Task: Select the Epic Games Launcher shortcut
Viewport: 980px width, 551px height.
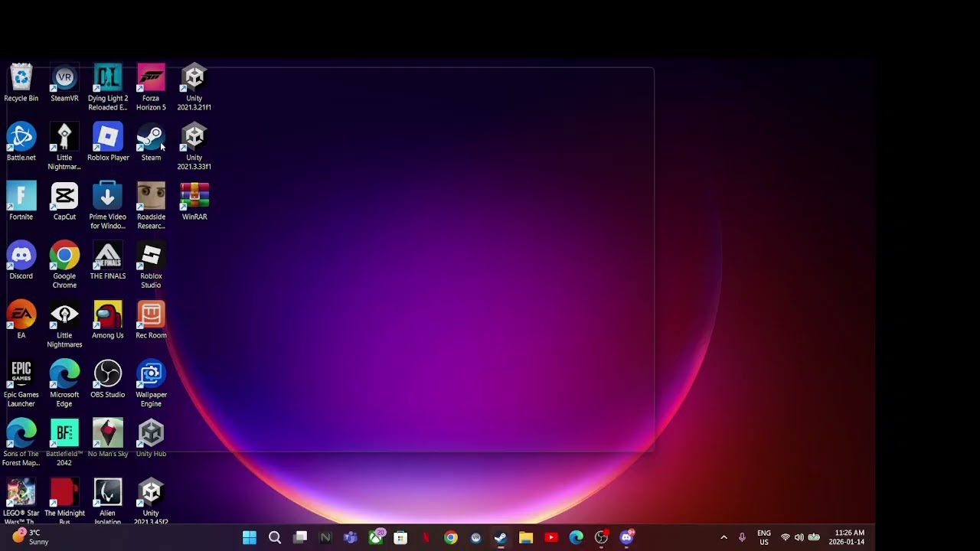Action: click(x=21, y=384)
